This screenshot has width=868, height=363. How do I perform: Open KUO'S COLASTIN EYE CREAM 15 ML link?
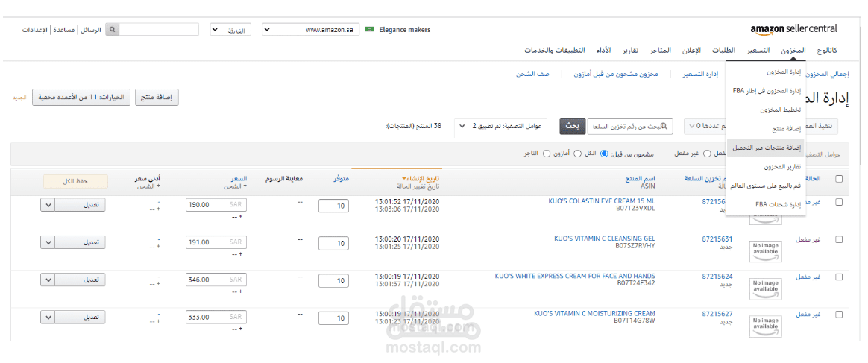coord(601,202)
